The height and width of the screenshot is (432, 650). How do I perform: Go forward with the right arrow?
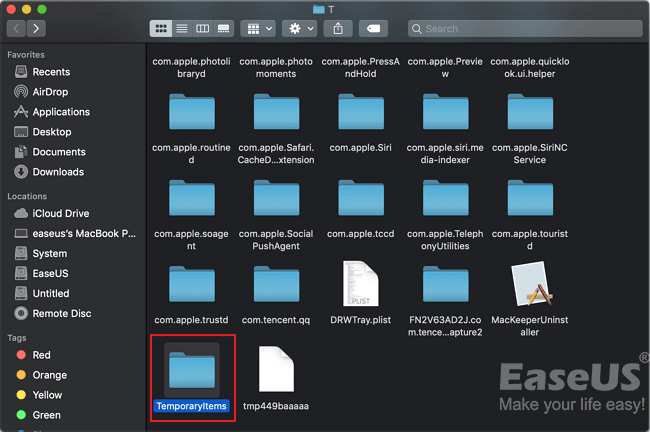[37, 28]
